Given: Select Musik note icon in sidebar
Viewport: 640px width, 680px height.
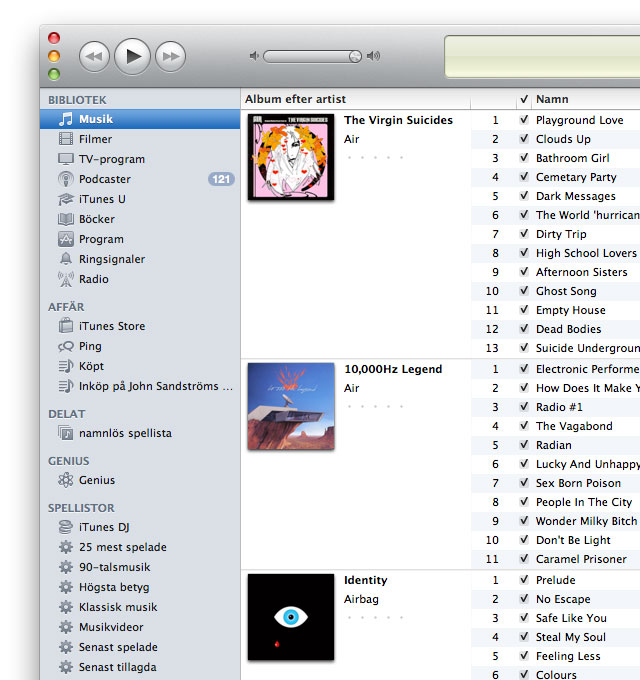Looking at the screenshot, I should pos(65,119).
